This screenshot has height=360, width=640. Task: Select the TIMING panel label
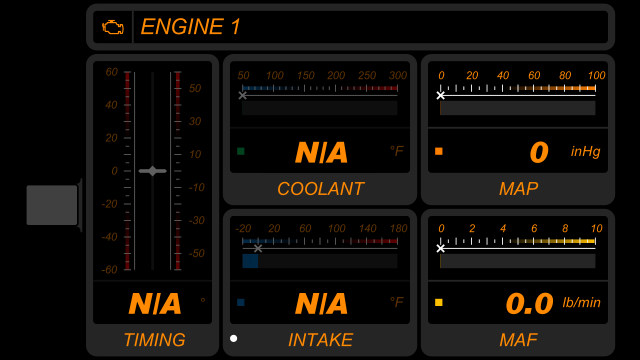pyautogui.click(x=155, y=340)
